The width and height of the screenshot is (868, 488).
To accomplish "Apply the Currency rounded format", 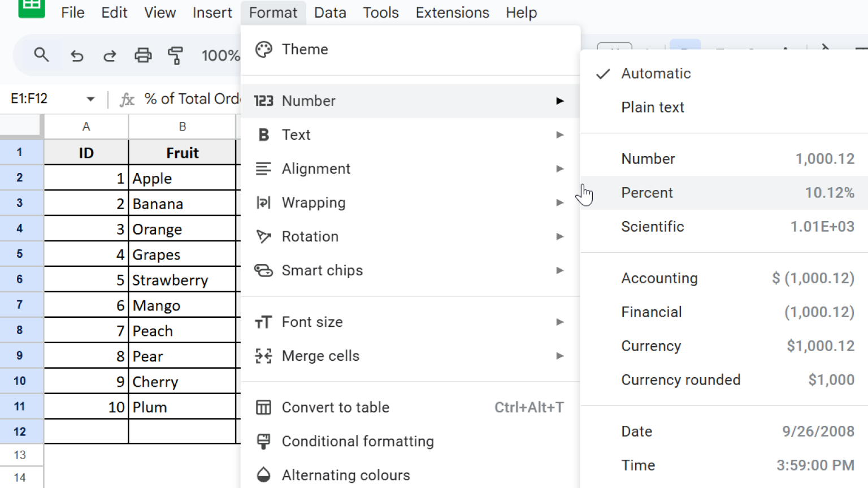I will pos(680,379).
